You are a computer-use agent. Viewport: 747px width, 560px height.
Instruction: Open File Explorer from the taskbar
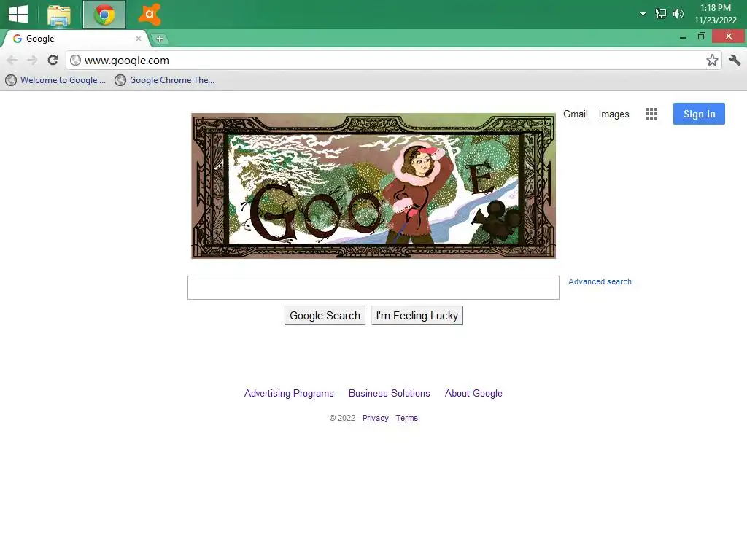pyautogui.click(x=59, y=15)
